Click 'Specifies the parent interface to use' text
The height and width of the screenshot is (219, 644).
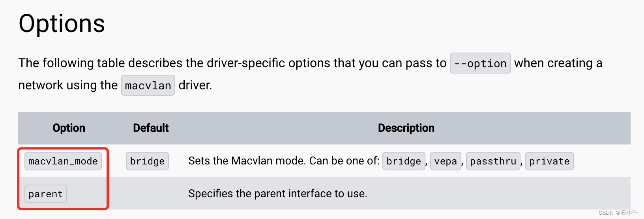click(278, 194)
